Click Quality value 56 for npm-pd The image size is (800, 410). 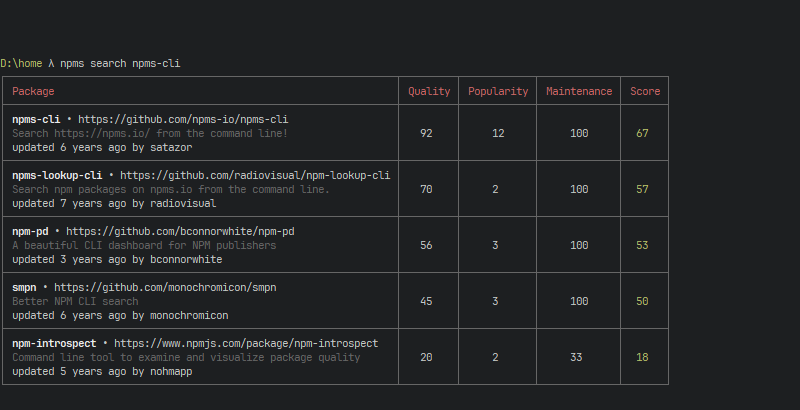pos(426,246)
